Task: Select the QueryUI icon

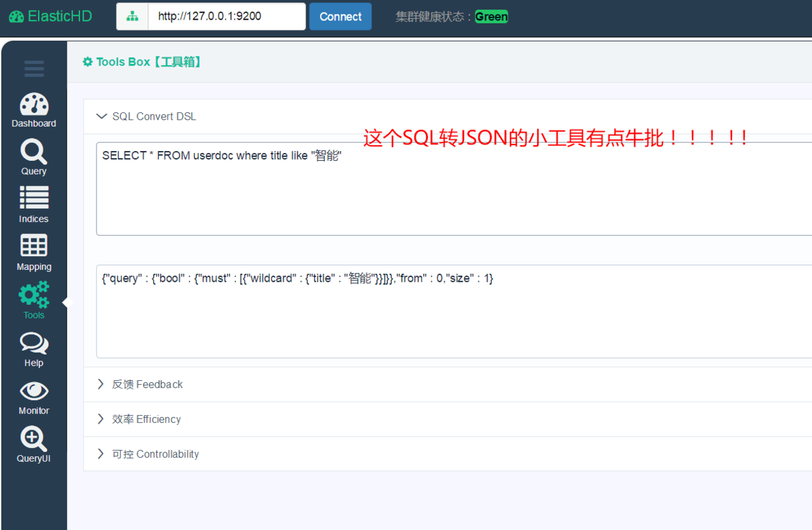Action: pos(33,440)
